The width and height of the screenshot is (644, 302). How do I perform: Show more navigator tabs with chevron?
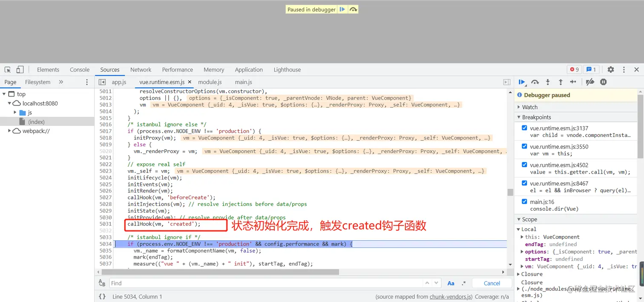pyautogui.click(x=61, y=82)
